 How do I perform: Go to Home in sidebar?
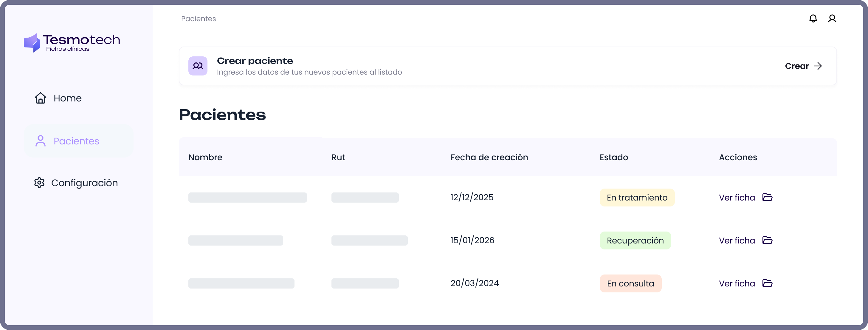pyautogui.click(x=67, y=98)
